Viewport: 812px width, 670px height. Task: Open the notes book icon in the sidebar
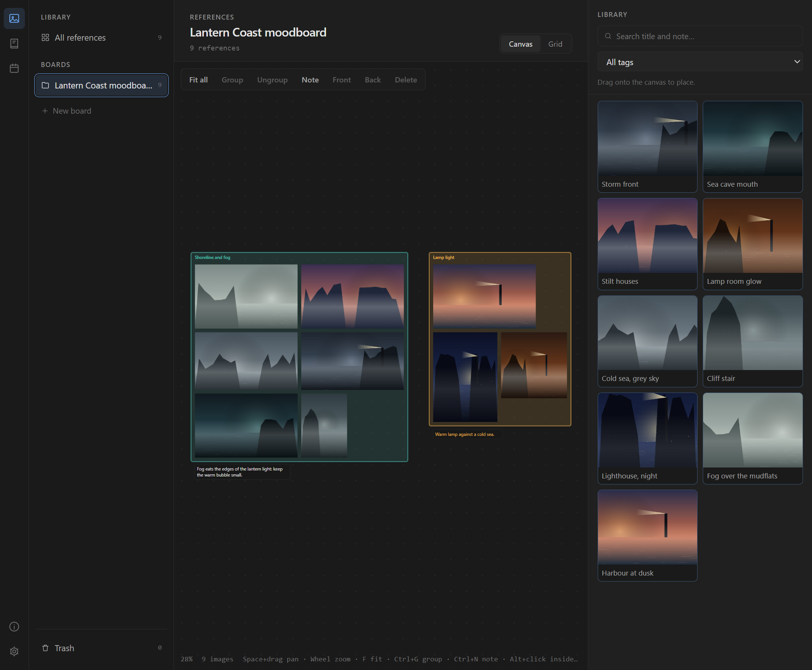click(x=14, y=43)
